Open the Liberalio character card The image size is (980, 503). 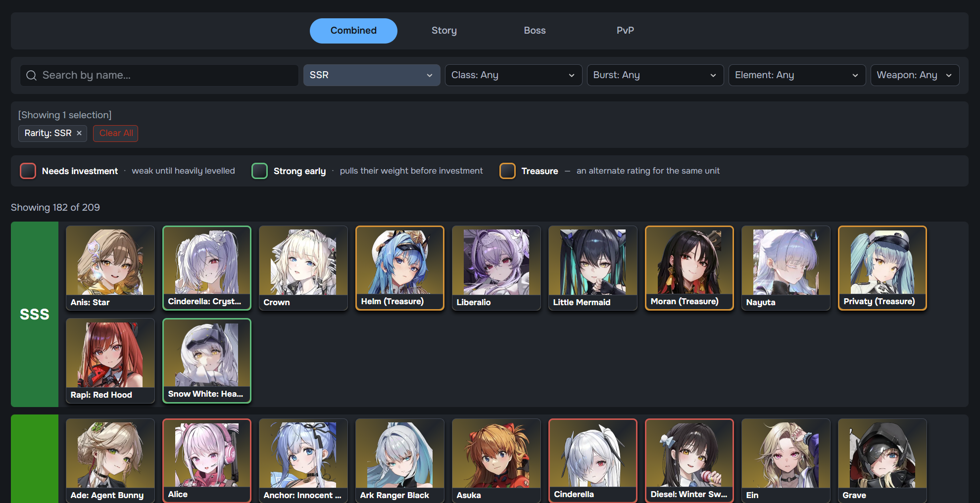[496, 268]
